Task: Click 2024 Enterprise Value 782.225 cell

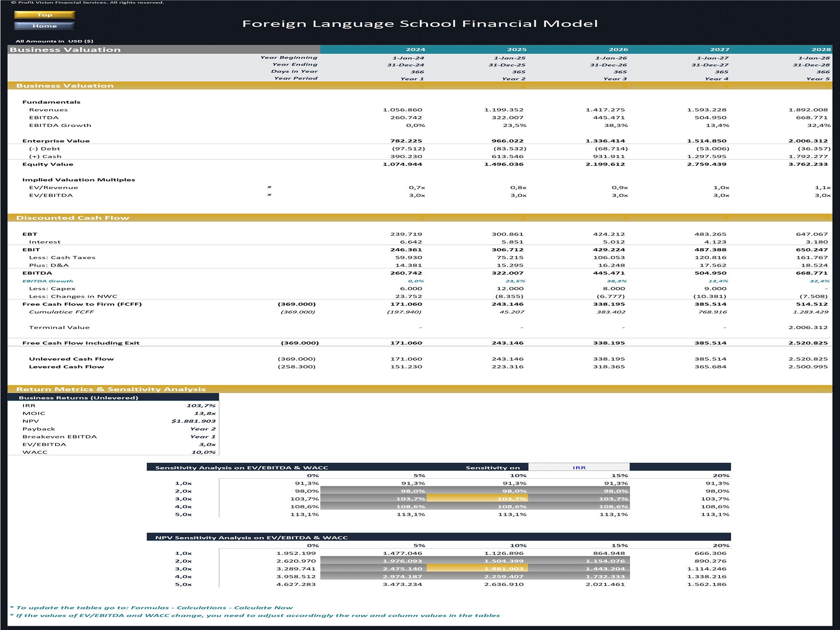Action: click(x=406, y=141)
